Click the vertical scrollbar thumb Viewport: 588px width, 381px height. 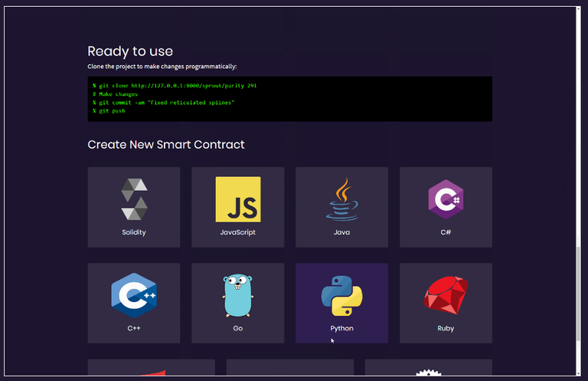tap(578, 293)
